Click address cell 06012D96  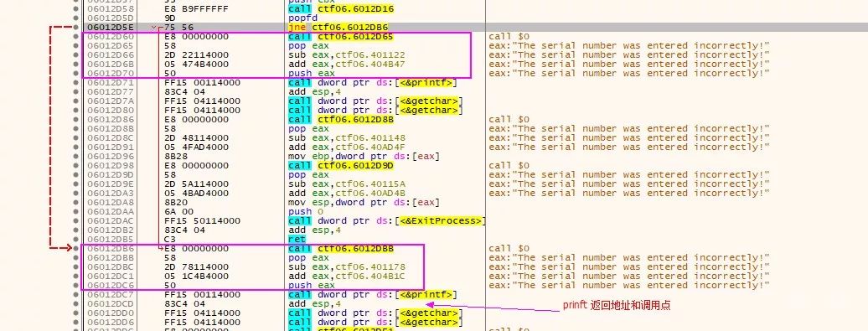pos(111,157)
